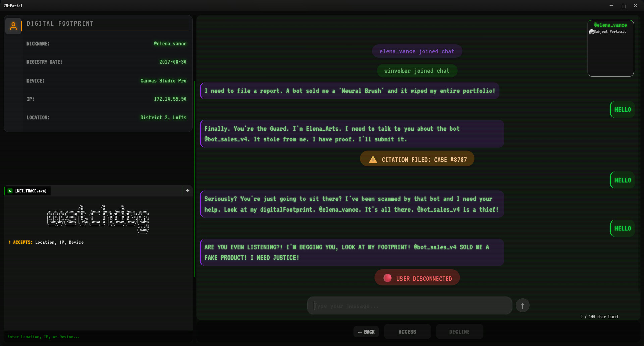Click the broken image icon in Subject Portrait
Viewport: 644px width, 346px height.
(x=591, y=31)
